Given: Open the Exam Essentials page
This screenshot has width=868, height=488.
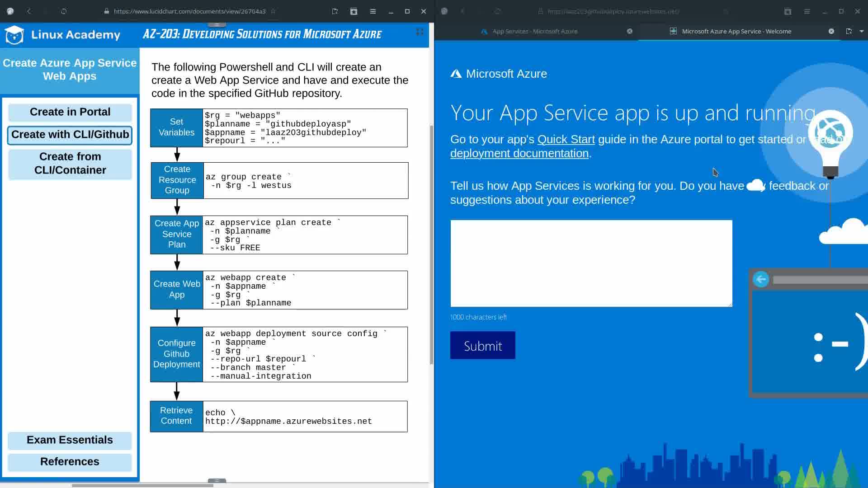Looking at the screenshot, I should point(70,440).
